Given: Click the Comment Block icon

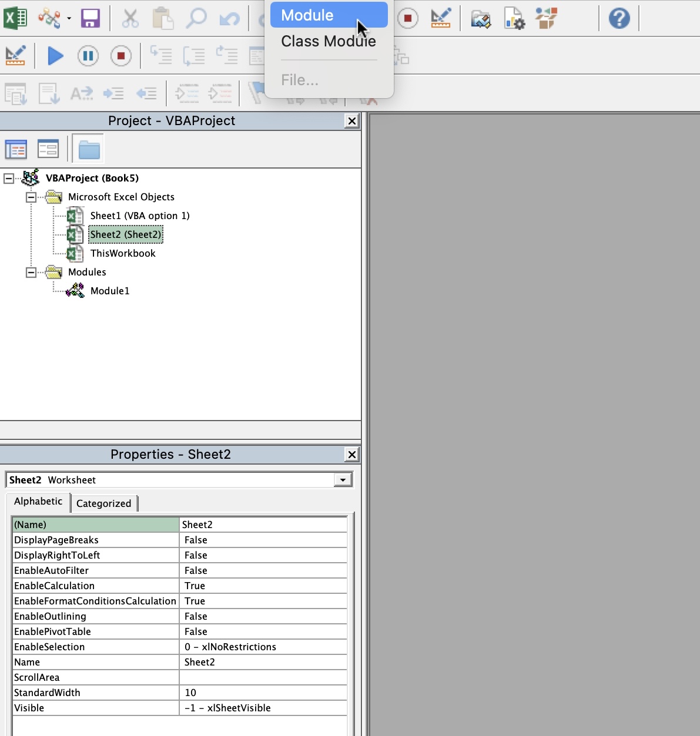Looking at the screenshot, I should [x=187, y=93].
